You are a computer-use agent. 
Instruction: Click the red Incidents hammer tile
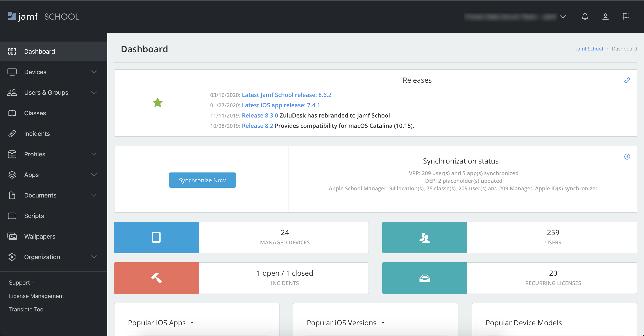coord(157,278)
